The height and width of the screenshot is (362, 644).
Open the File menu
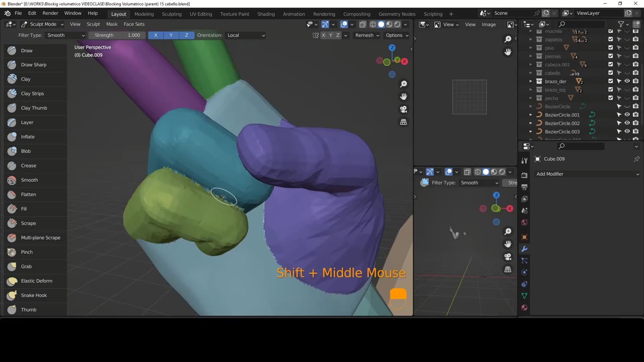point(18,13)
